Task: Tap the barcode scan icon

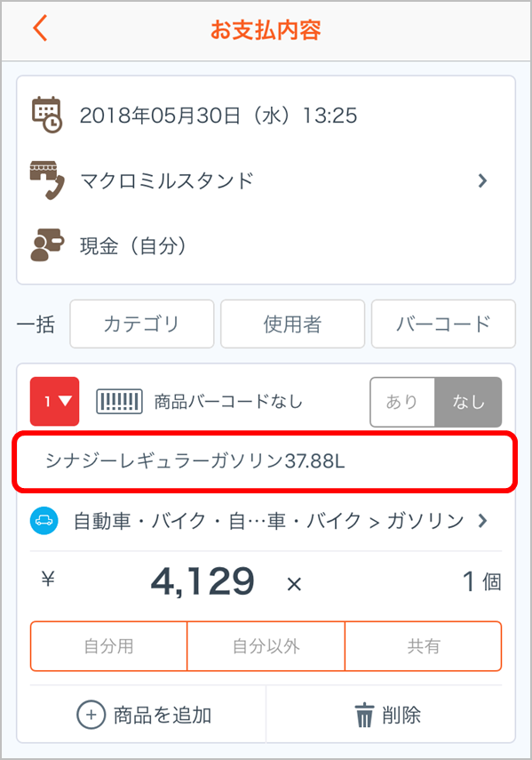Action: pyautogui.click(x=119, y=401)
